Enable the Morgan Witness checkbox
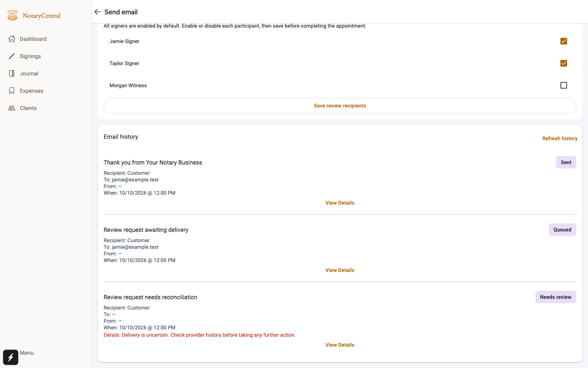Viewport: 588px width, 368px height. (x=564, y=85)
